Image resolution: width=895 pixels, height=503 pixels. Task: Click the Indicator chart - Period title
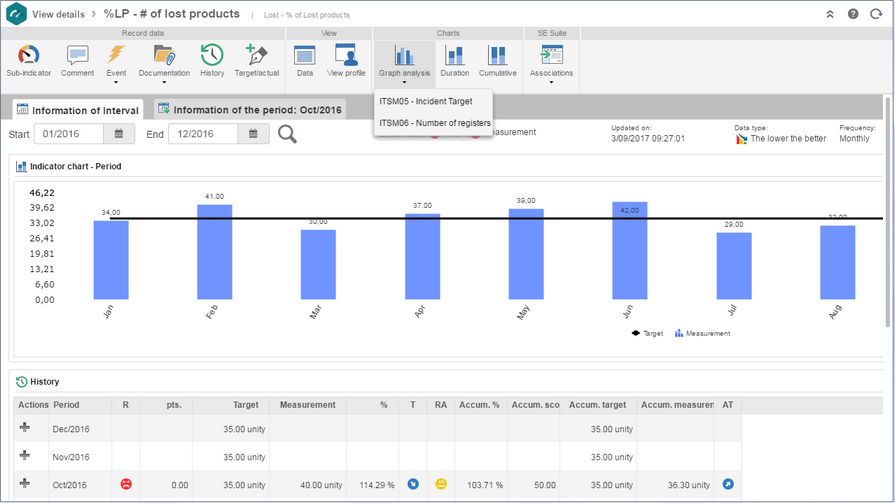75,166
